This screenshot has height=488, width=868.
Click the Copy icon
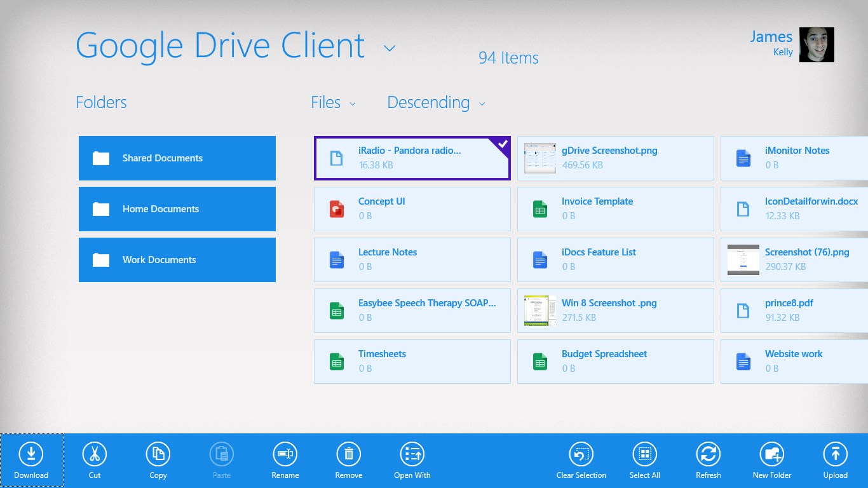click(158, 454)
